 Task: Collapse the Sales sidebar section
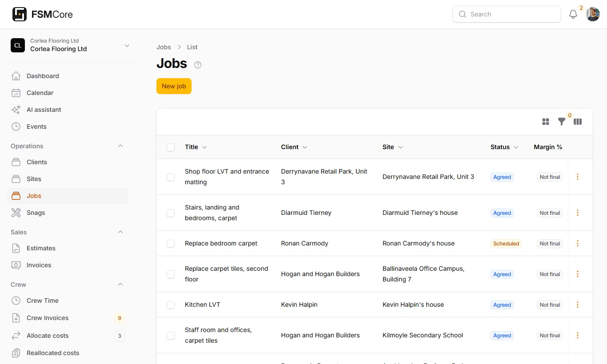coord(120,232)
